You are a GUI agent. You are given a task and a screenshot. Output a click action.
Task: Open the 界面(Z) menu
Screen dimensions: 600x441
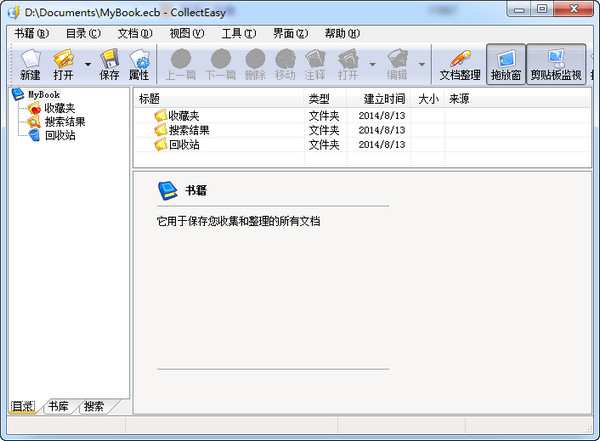[290, 34]
